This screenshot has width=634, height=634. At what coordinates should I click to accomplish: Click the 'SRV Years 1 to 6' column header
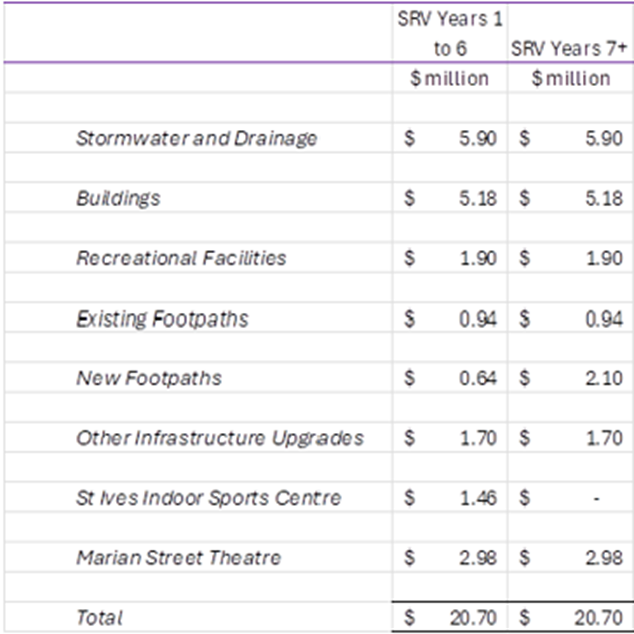[x=450, y=33]
